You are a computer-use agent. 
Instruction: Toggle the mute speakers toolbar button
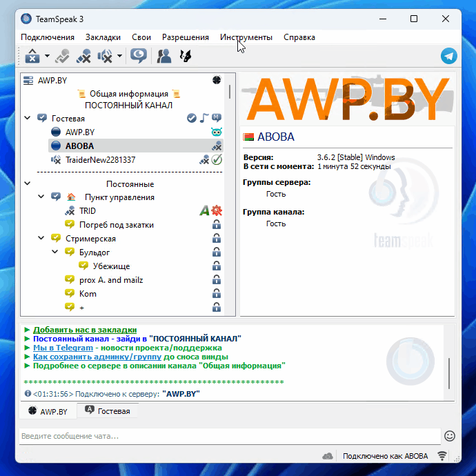105,56
